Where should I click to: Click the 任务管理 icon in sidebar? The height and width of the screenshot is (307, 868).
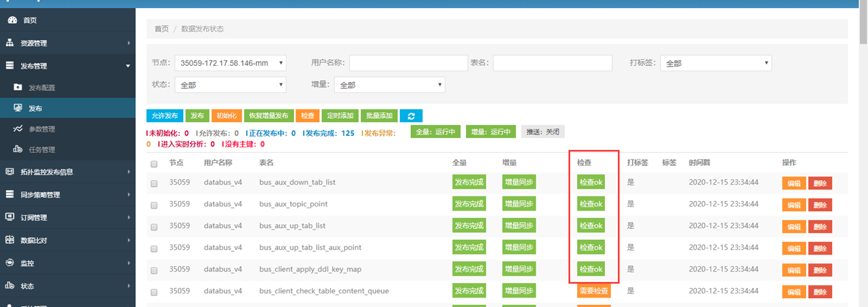18,149
